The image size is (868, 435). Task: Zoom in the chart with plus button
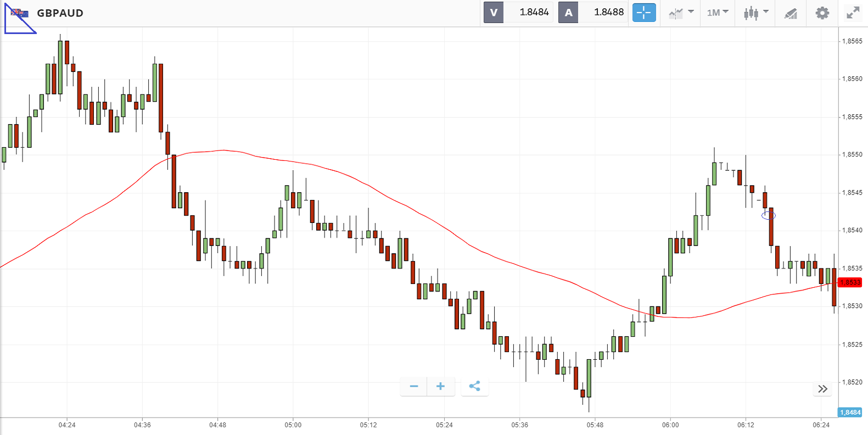coord(440,386)
